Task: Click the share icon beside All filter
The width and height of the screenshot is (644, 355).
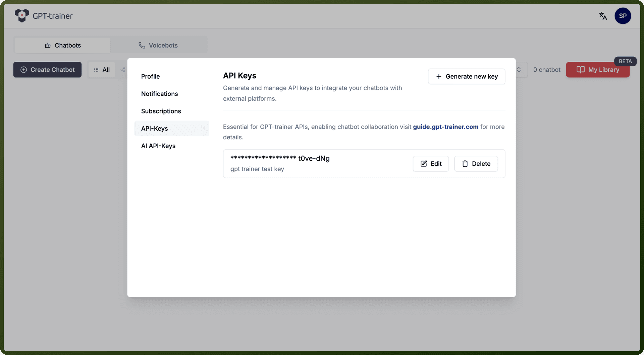Action: pos(123,70)
